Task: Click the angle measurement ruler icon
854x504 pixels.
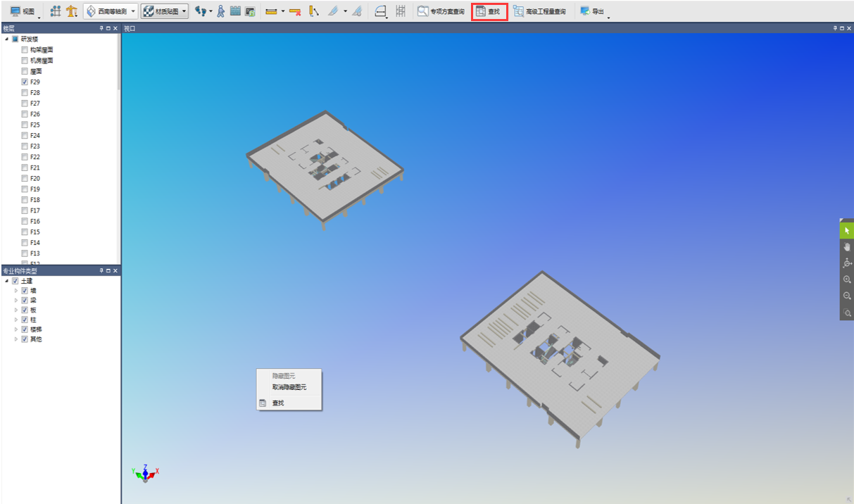Action: click(x=314, y=11)
